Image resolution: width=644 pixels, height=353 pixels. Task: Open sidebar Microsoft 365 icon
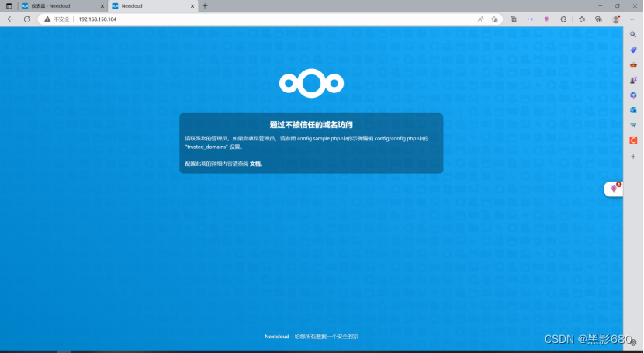(x=633, y=95)
